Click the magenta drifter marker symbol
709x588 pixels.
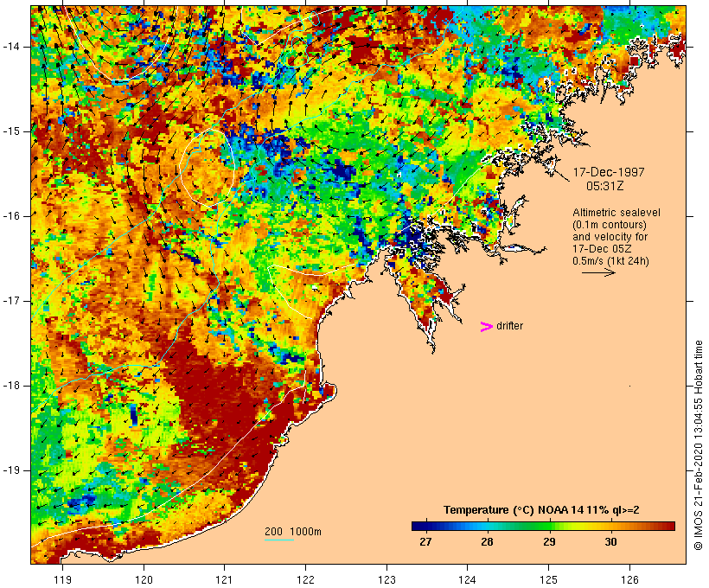point(486,327)
